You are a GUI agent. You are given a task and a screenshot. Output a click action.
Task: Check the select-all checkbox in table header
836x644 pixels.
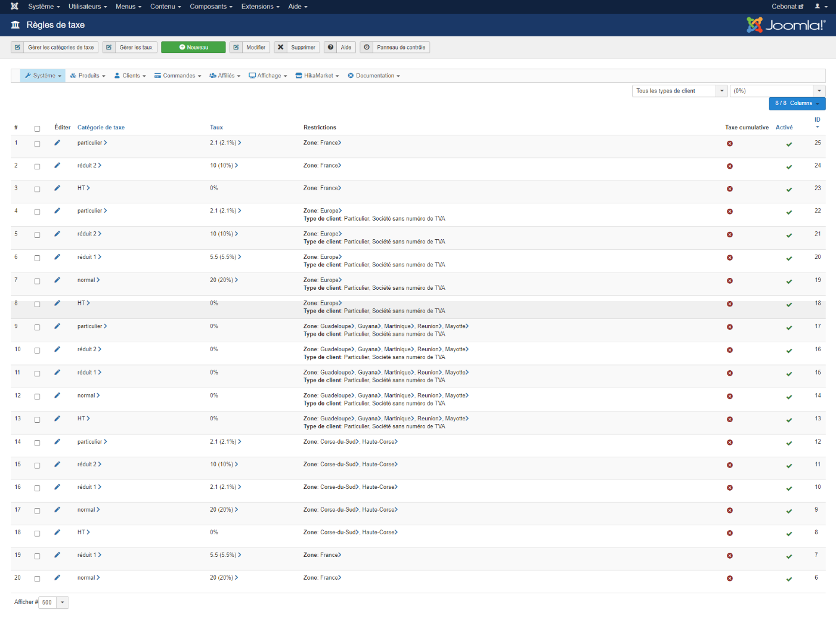(x=37, y=129)
